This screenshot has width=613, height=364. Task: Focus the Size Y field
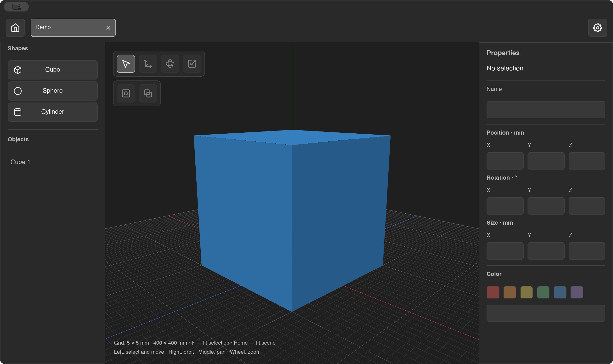546,251
